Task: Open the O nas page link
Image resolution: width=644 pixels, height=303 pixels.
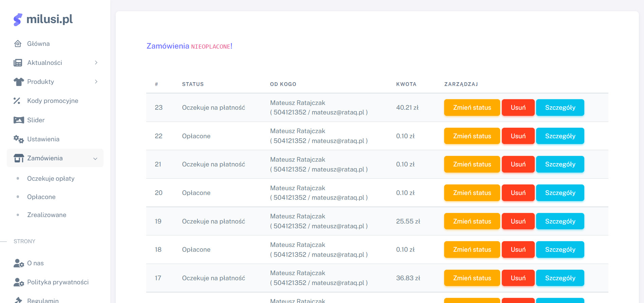Action: (55, 263)
